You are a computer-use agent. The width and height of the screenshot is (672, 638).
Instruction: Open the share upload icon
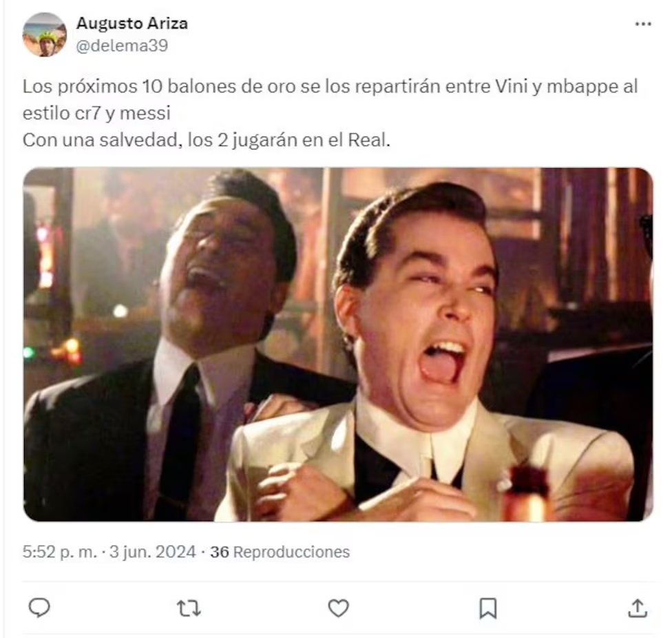(638, 608)
